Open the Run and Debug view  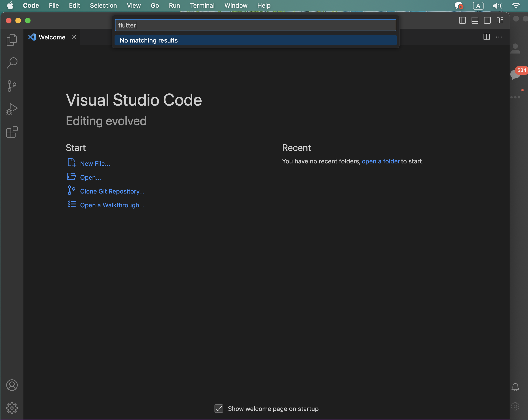point(12,109)
